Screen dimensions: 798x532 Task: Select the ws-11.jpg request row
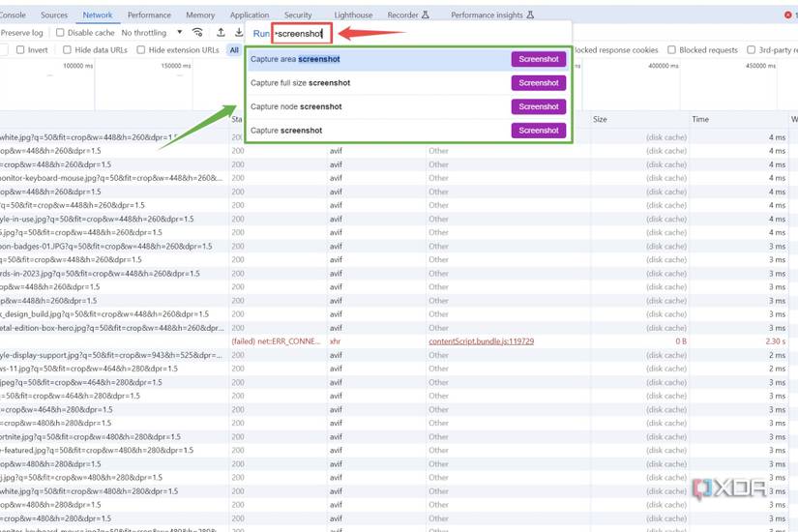399,369
